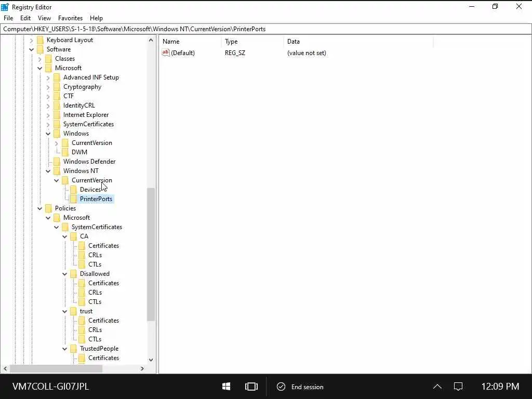The width and height of the screenshot is (532, 399).
Task: Open the Windows Start button
Action: point(227,387)
